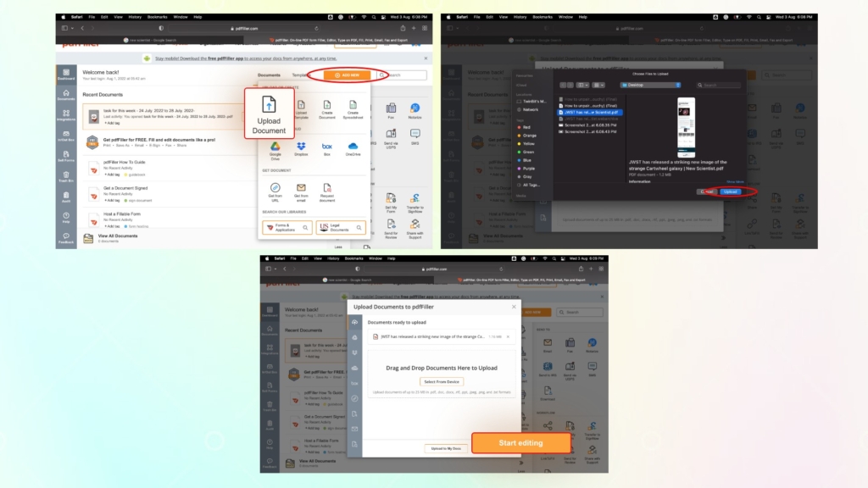This screenshot has height=488, width=868.
Task: Choose Create Document icon in ADD NEW menu
Action: [327, 109]
